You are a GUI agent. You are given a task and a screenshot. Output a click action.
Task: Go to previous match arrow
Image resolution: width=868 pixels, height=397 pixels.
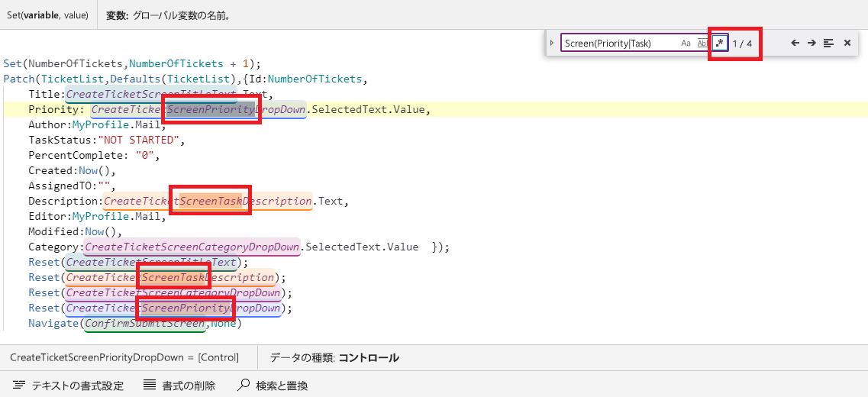[795, 44]
